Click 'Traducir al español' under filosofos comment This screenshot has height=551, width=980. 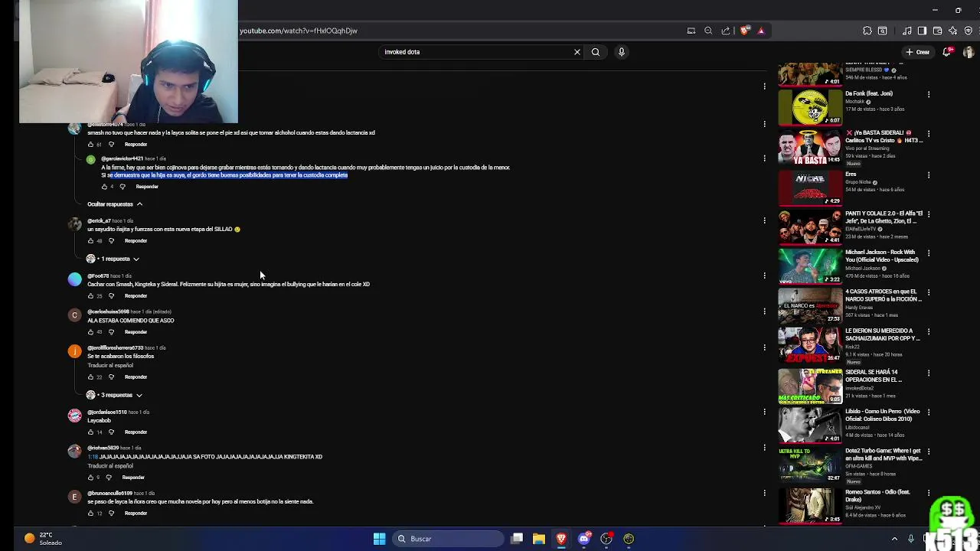(110, 366)
